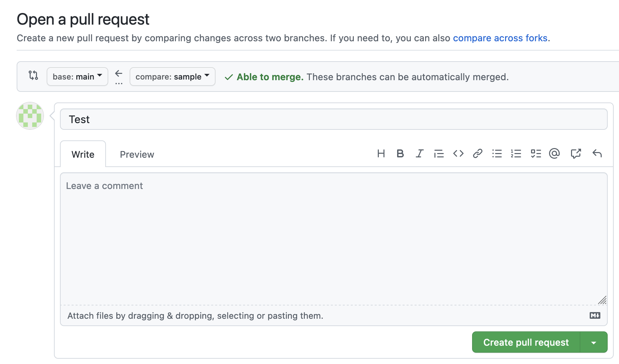Toggle bold formatting in the comment toolbar
619x364 pixels.
400,153
